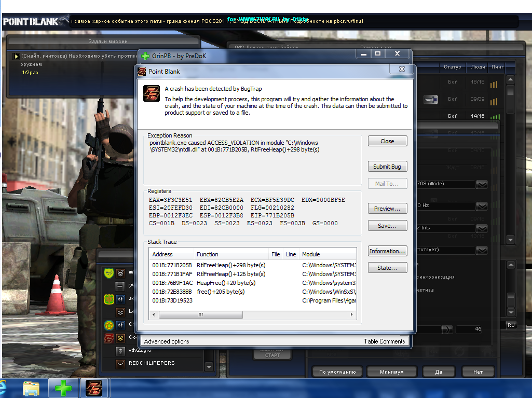Sort rooms by 'Статус' column header
This screenshot has width=532, height=398.
(452, 67)
